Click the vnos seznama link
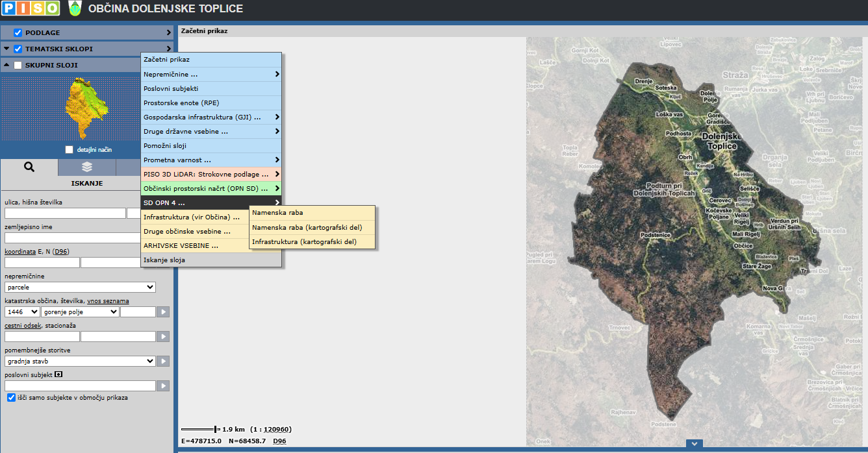Viewport: 868px width, 453px height. pos(108,301)
